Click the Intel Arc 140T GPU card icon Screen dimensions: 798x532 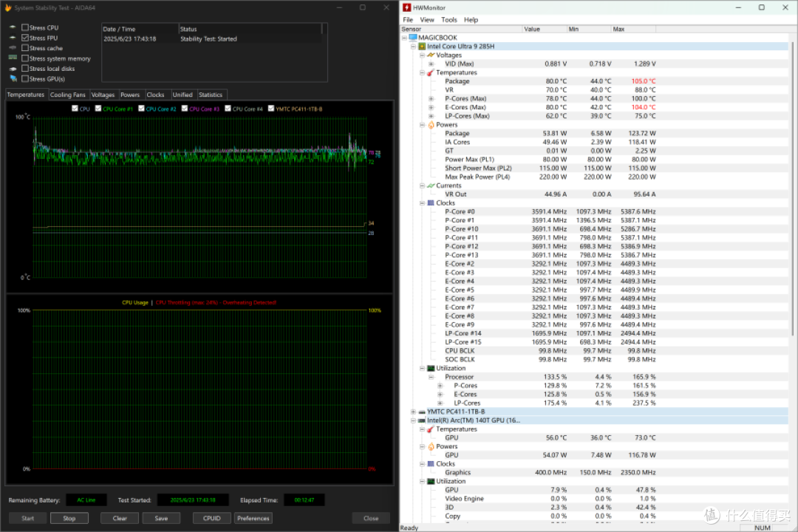click(422, 420)
